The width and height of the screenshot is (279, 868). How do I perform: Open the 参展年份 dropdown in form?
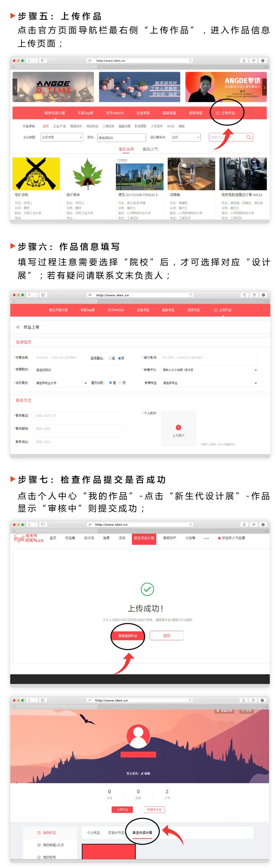point(209,370)
